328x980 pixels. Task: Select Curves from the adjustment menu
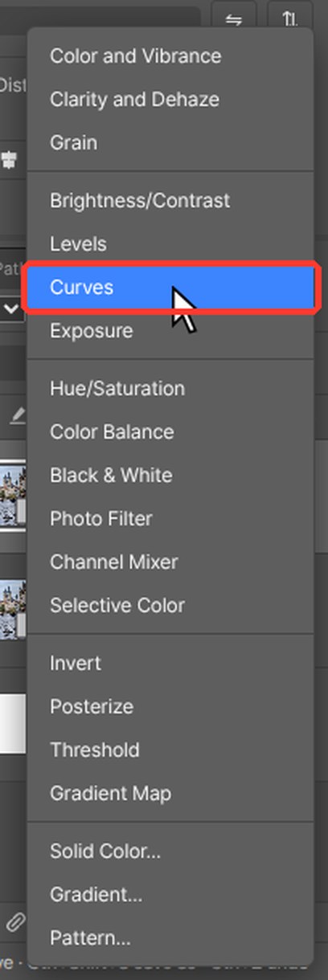tap(170, 287)
